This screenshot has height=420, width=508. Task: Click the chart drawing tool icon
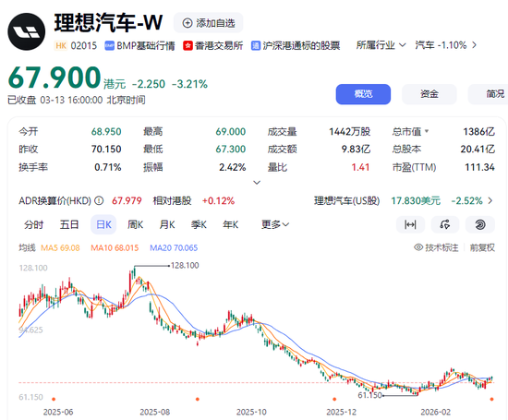point(445,224)
